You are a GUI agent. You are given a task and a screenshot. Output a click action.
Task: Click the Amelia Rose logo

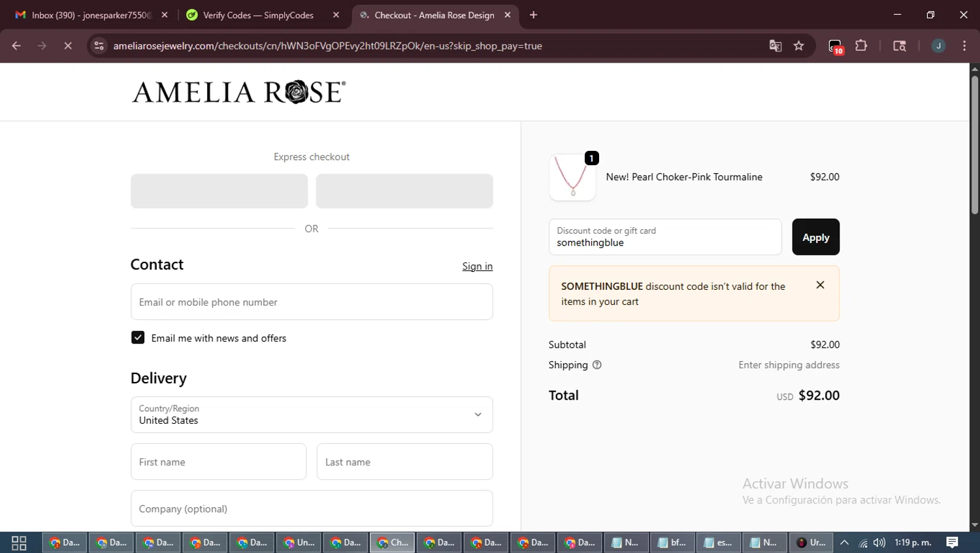coord(238,92)
